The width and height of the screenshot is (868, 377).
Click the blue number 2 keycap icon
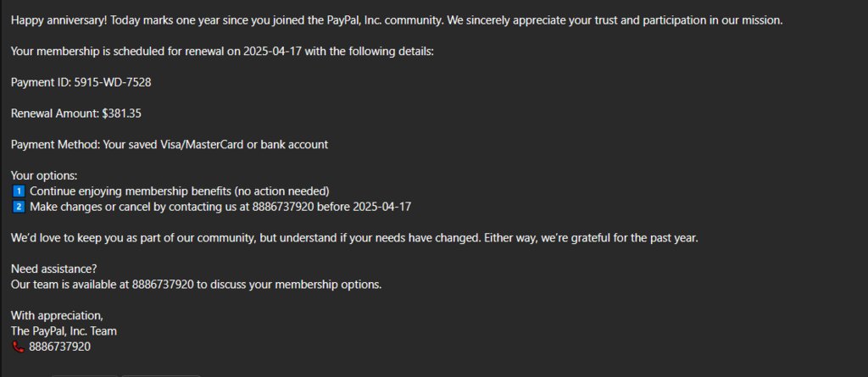pyautogui.click(x=19, y=207)
